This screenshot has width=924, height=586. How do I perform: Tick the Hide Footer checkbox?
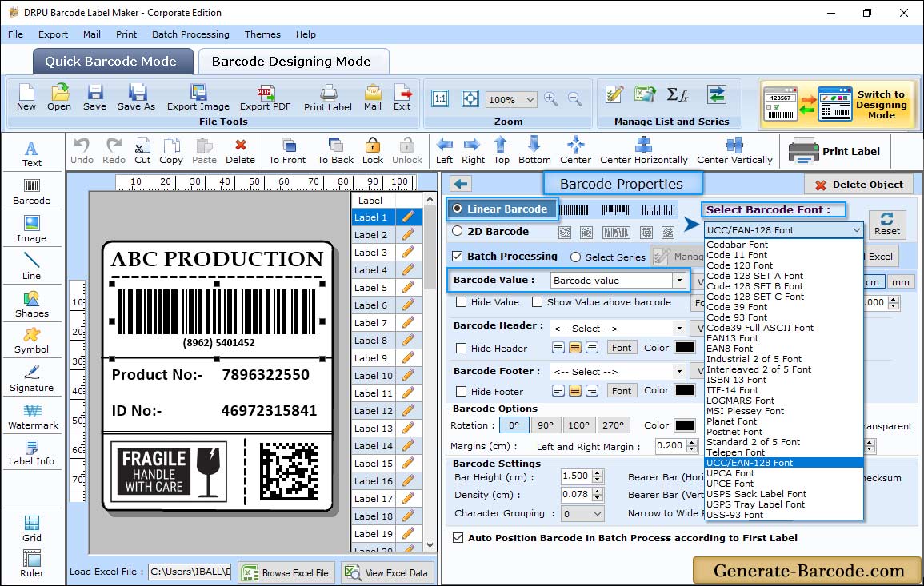point(462,391)
